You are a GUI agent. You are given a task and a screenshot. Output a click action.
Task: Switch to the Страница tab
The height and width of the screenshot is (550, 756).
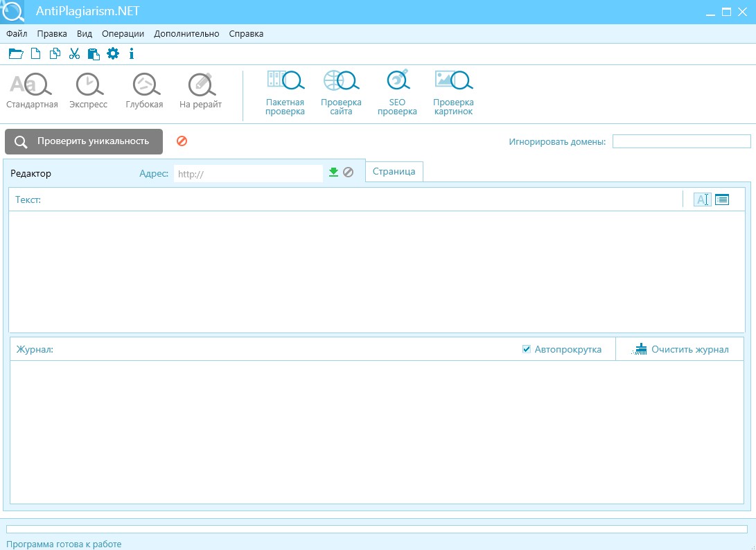click(394, 172)
